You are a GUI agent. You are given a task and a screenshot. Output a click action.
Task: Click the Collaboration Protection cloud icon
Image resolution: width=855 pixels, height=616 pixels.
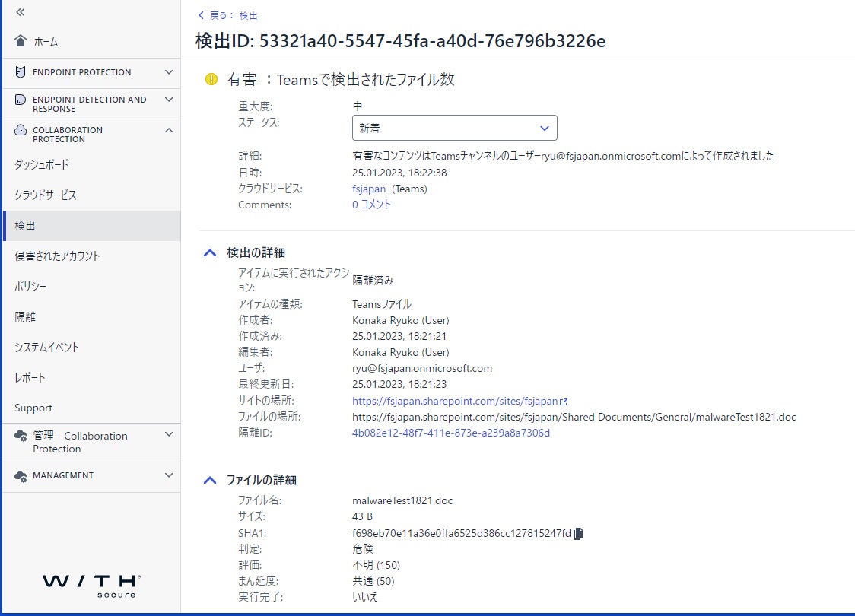click(x=21, y=130)
